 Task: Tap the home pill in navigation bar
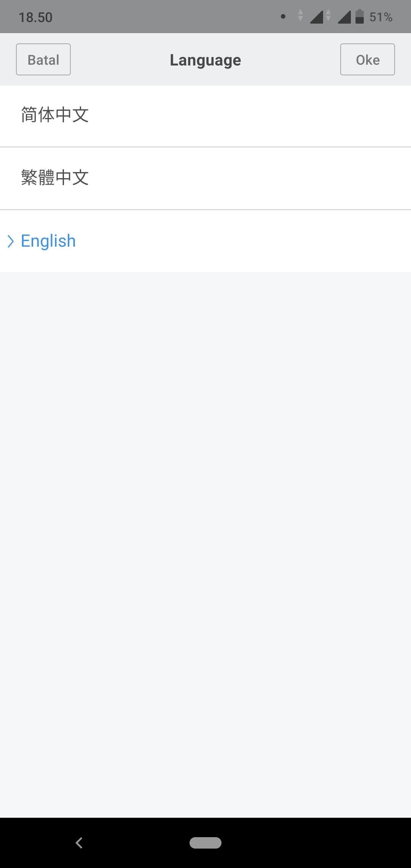coord(205,843)
